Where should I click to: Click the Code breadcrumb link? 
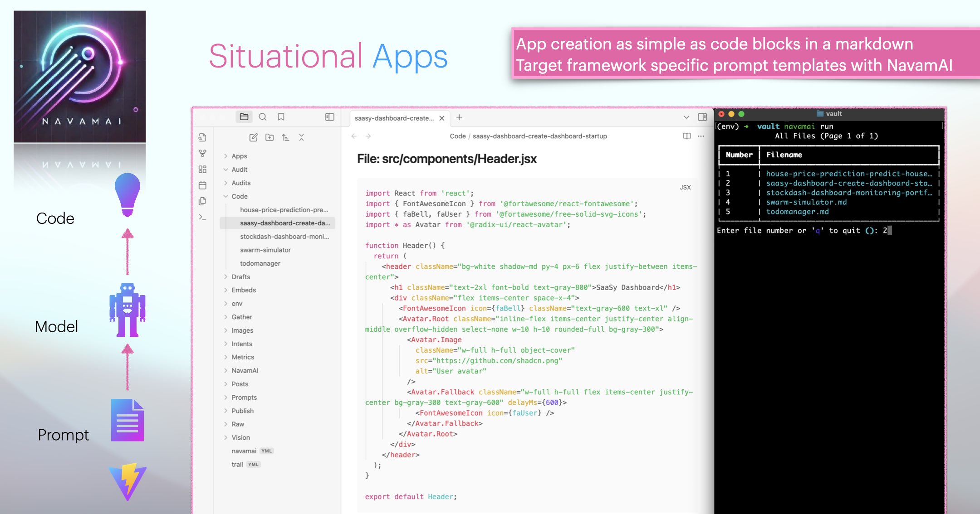click(x=457, y=136)
